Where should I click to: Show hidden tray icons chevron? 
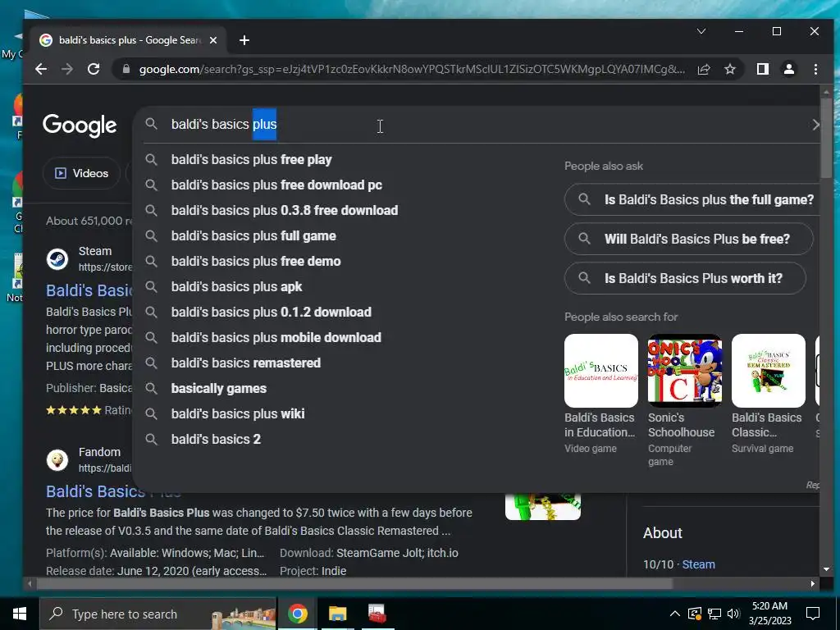point(675,614)
